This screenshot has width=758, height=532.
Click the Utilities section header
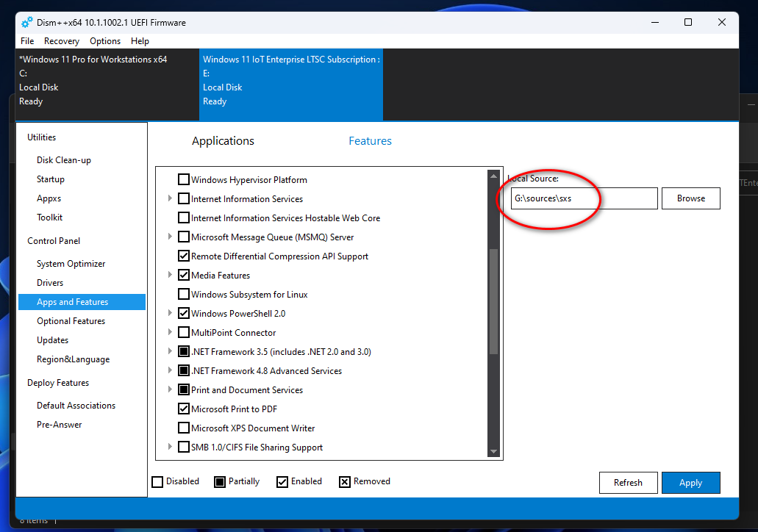coord(42,137)
